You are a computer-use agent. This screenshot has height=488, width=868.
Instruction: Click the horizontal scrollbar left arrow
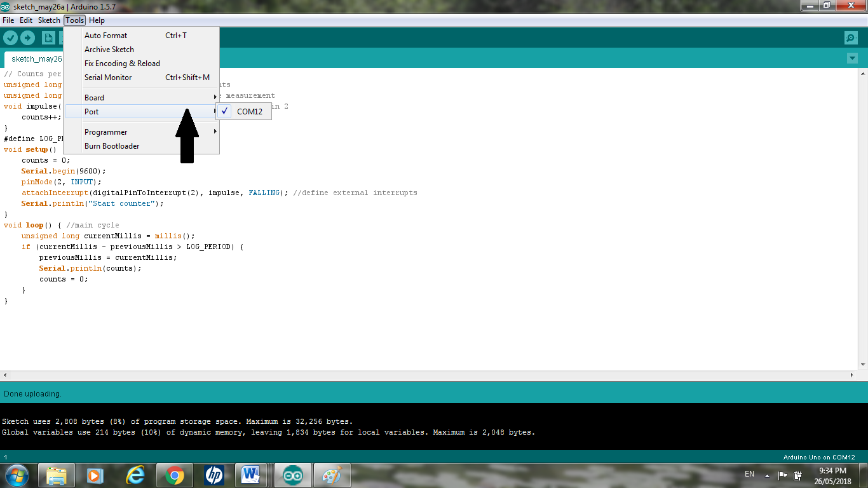[x=4, y=376]
